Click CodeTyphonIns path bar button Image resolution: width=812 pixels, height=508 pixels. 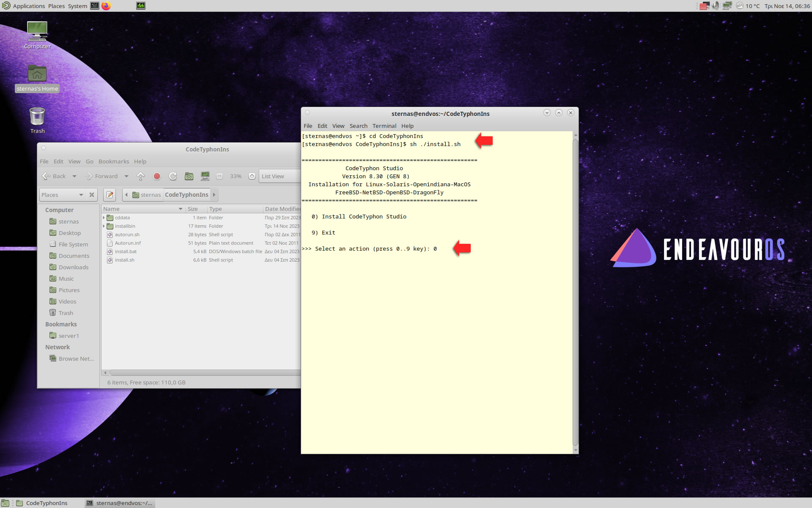[x=187, y=195]
